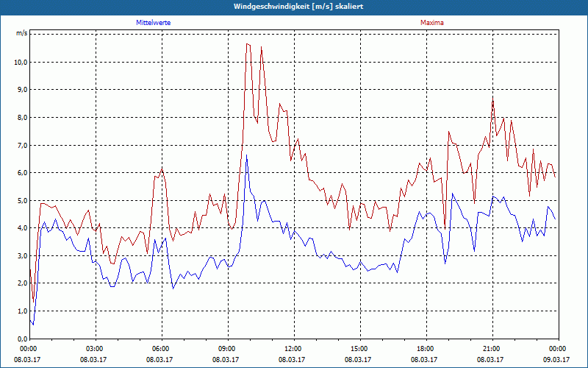
Task: Click the '1,0' y-axis value
Action: tap(23, 311)
